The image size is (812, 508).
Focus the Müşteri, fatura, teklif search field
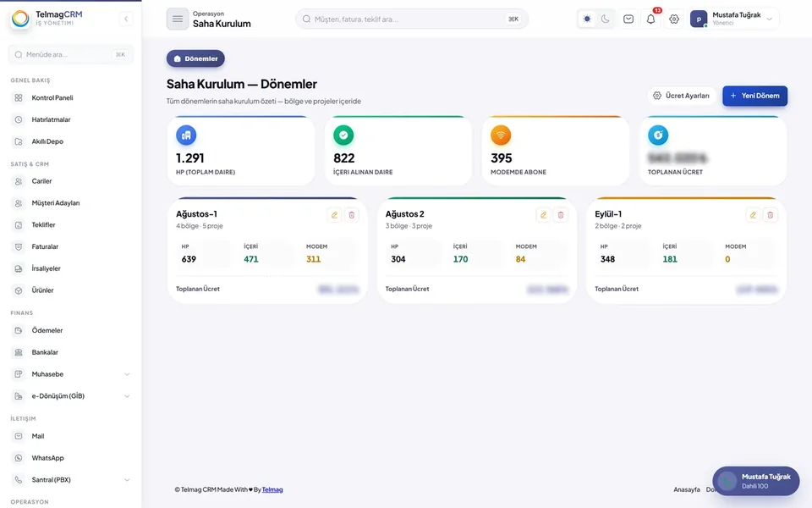pos(412,19)
